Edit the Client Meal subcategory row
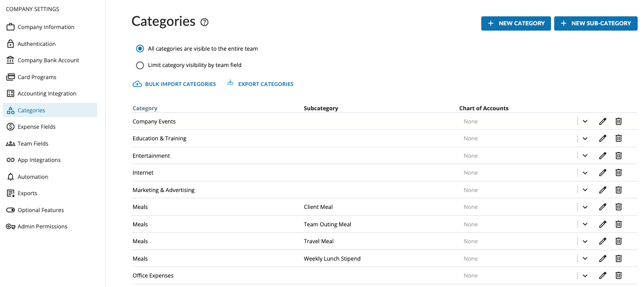The width and height of the screenshot is (644, 287). coord(602,207)
